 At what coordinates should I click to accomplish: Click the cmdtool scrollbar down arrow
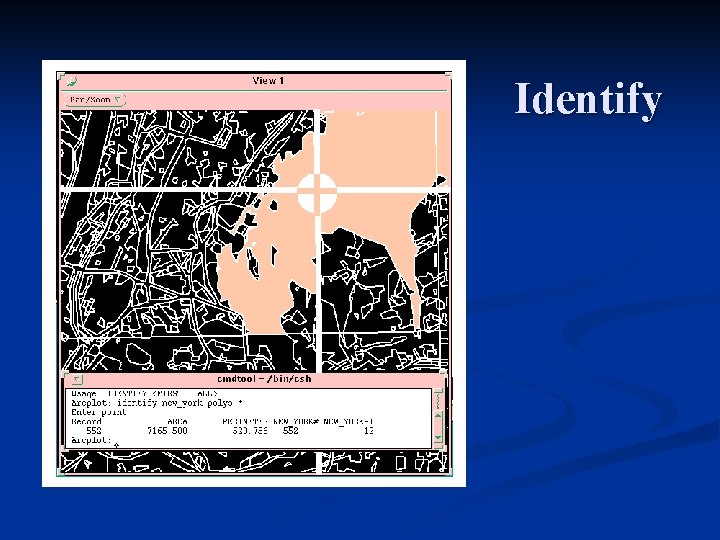(438, 438)
